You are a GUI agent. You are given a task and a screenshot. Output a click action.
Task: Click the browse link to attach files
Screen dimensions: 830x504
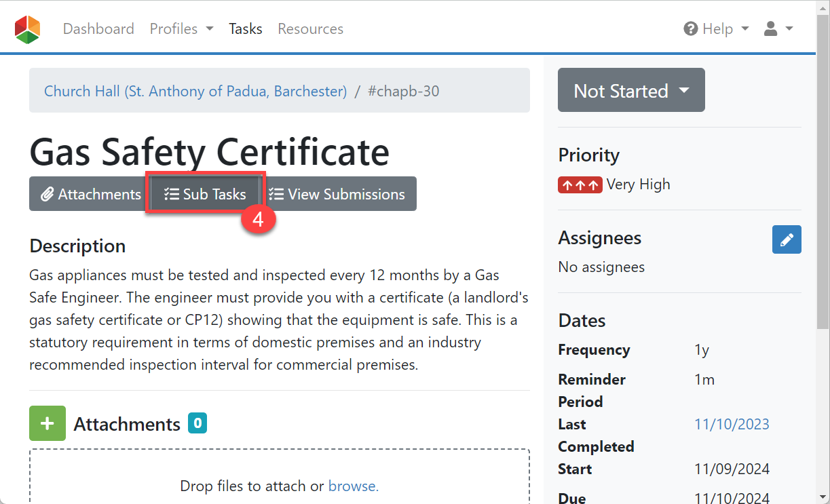(353, 486)
